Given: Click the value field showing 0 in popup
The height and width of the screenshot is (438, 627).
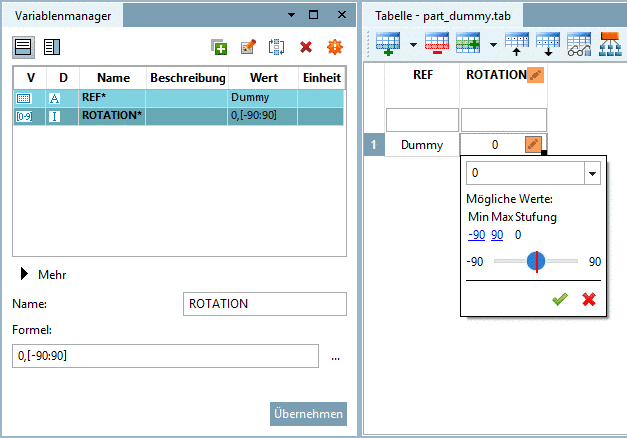Looking at the screenshot, I should pyautogui.click(x=525, y=173).
